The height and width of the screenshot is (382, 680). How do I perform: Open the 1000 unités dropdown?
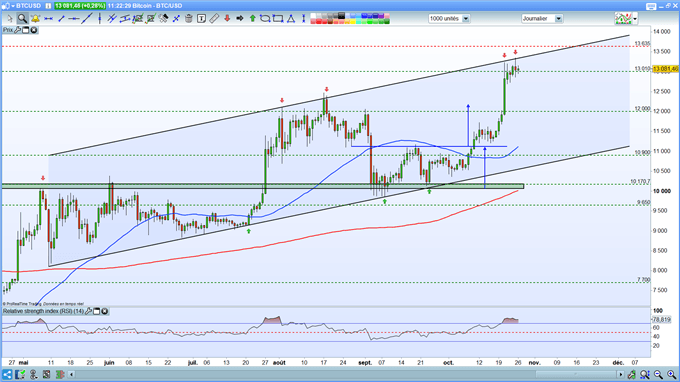click(466, 19)
